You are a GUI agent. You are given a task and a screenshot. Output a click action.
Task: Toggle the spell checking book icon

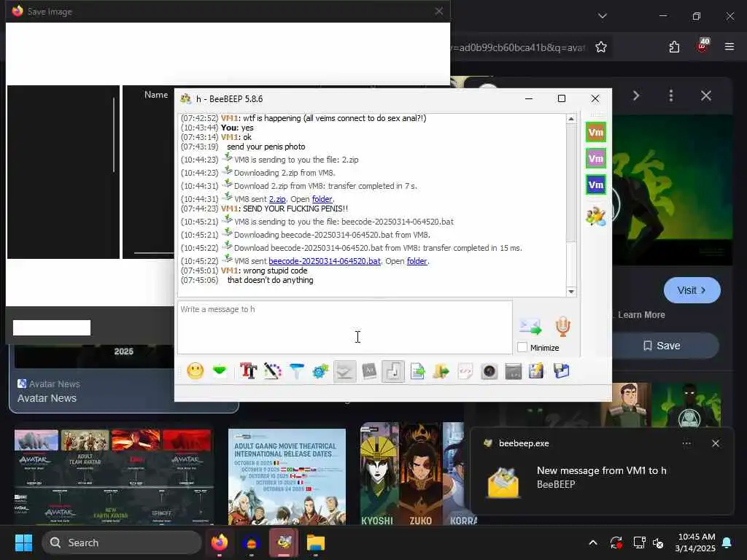344,371
